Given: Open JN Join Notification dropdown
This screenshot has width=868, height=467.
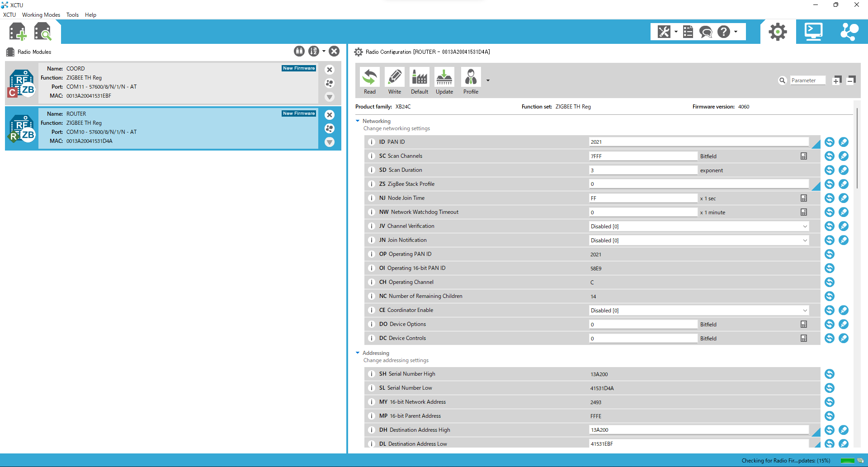Looking at the screenshot, I should pos(699,241).
